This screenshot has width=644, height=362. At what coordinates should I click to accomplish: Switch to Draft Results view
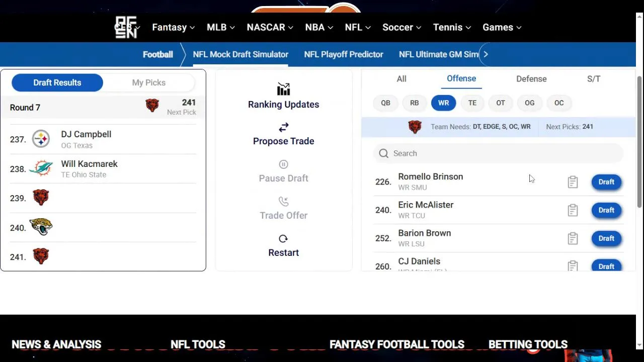click(x=57, y=82)
